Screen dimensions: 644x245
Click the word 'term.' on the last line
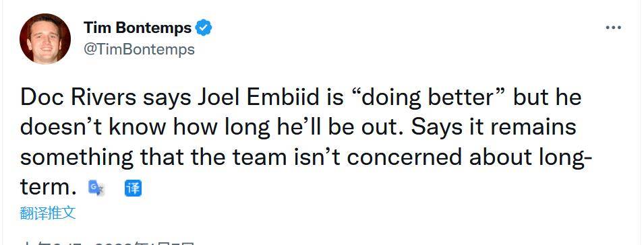click(x=49, y=188)
